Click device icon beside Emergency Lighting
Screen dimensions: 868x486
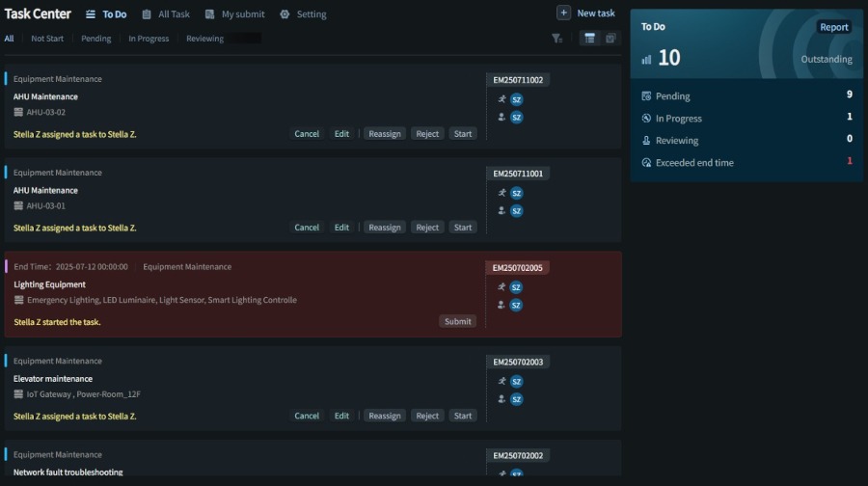click(19, 300)
